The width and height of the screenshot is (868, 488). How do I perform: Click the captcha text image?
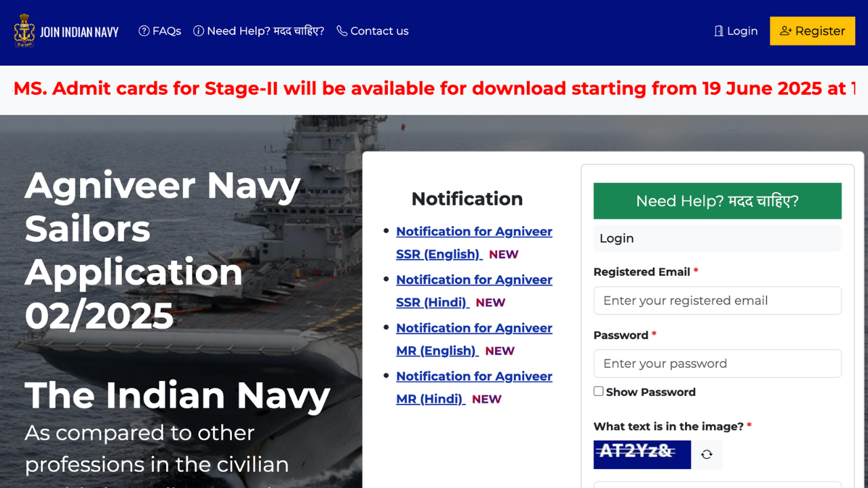pyautogui.click(x=642, y=455)
